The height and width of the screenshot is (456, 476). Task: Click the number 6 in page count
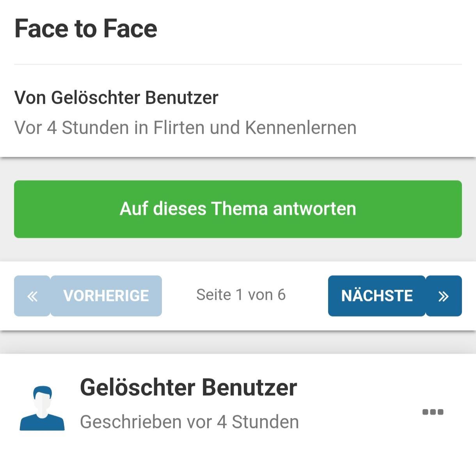click(x=281, y=295)
